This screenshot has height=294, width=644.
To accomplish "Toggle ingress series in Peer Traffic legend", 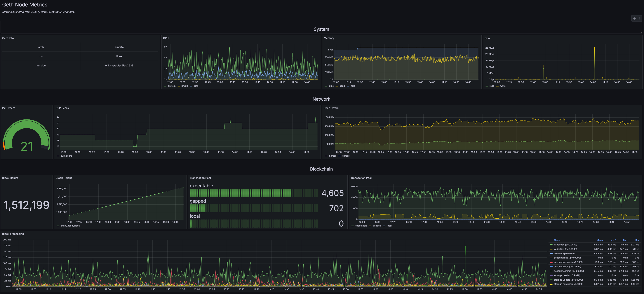I will [332, 156].
